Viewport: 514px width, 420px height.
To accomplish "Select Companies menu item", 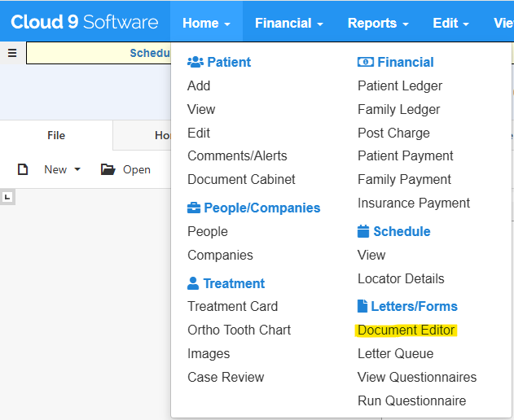I will click(220, 256).
